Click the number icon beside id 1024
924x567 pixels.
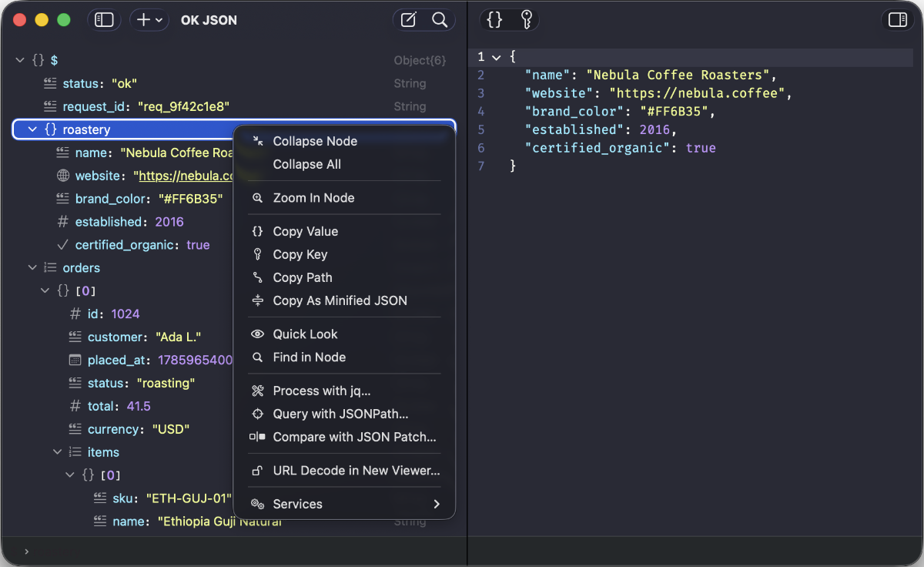[x=75, y=314]
